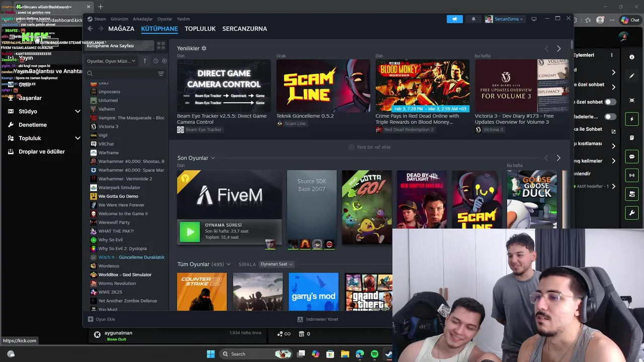The image size is (644, 362).
Task: Open the SercanZurna account dropdown
Action: [x=504, y=19]
